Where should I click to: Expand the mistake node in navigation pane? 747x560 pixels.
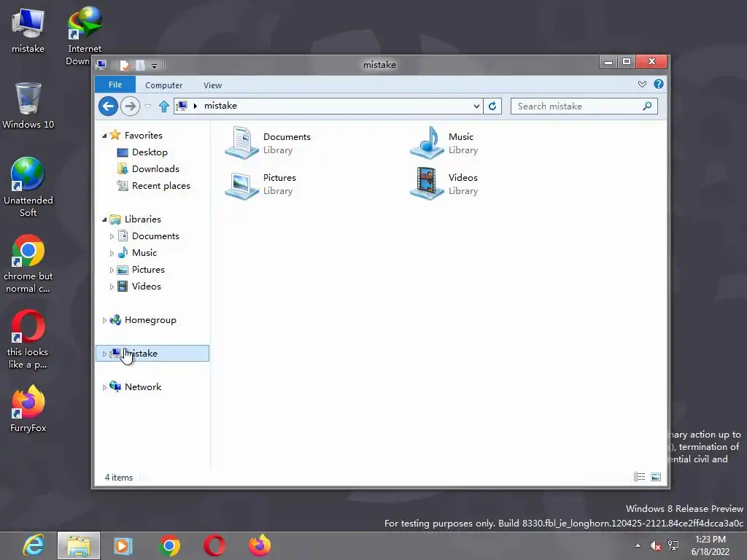click(x=104, y=354)
